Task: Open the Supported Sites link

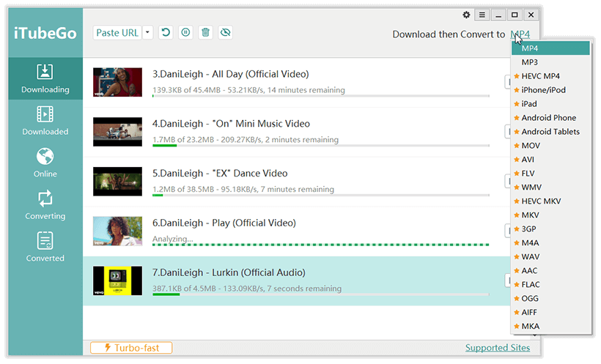Action: click(x=497, y=348)
